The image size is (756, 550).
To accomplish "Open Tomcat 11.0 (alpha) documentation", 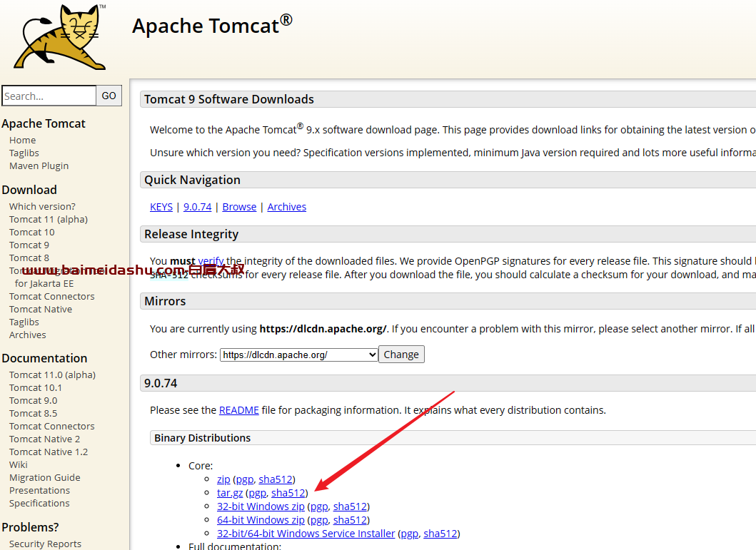I will coord(53,375).
